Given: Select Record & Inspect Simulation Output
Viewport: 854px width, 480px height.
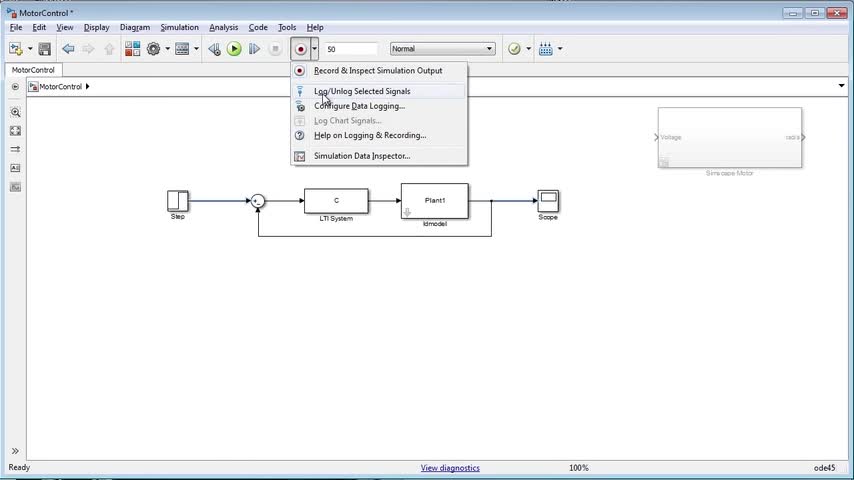Looking at the screenshot, I should [379, 71].
